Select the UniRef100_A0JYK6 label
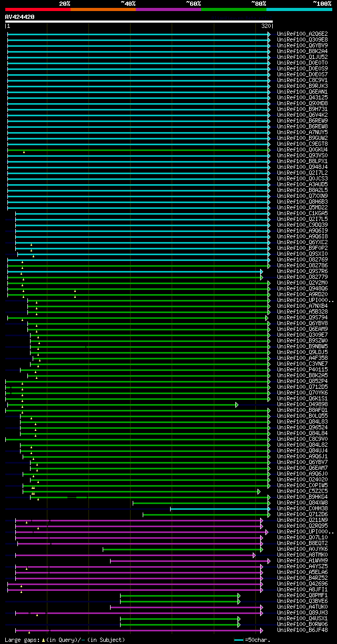The height and width of the screenshot is (644, 337). pyautogui.click(x=302, y=549)
